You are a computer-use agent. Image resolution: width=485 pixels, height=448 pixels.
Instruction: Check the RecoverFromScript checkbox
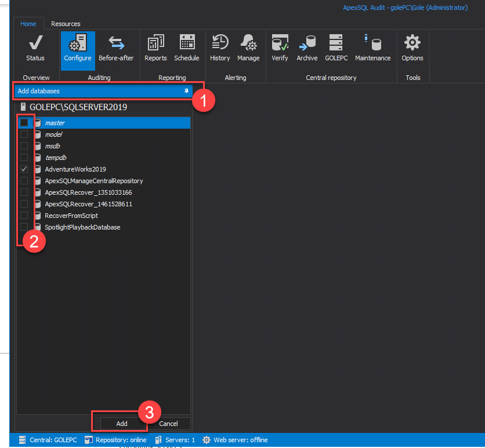point(24,216)
